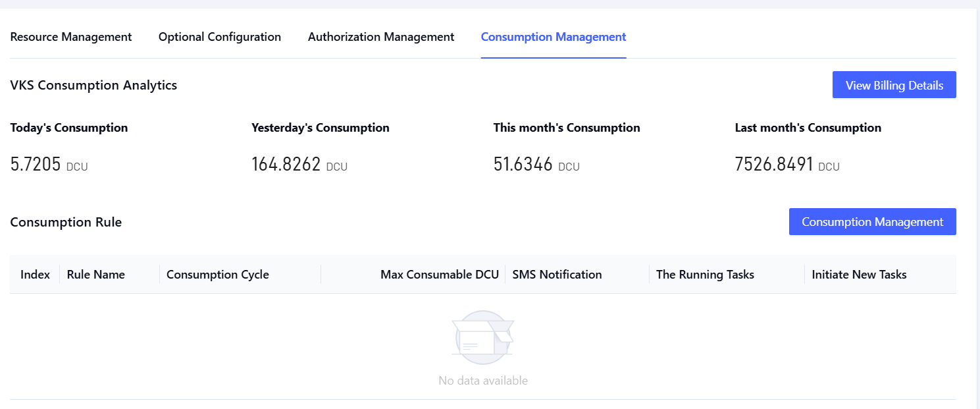Click last month's consumption value 7526.8491
This screenshot has width=980, height=409.
click(774, 165)
